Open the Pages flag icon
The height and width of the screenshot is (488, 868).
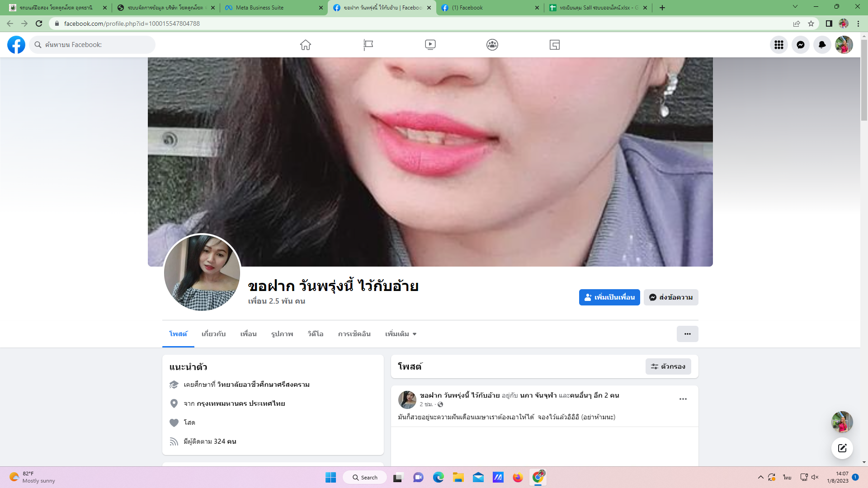coord(368,45)
